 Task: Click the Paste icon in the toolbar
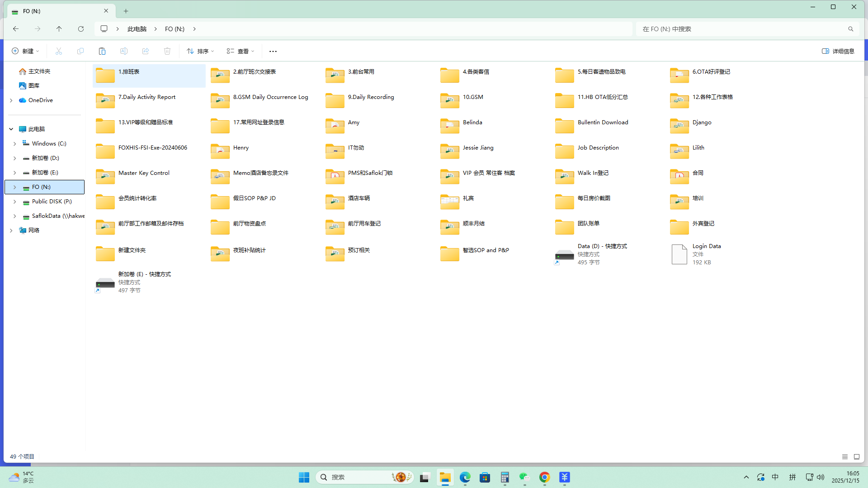click(x=102, y=51)
